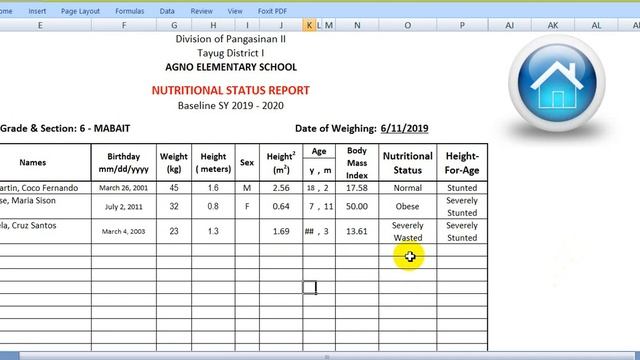Select column N header
640x360 pixels.
357,25
